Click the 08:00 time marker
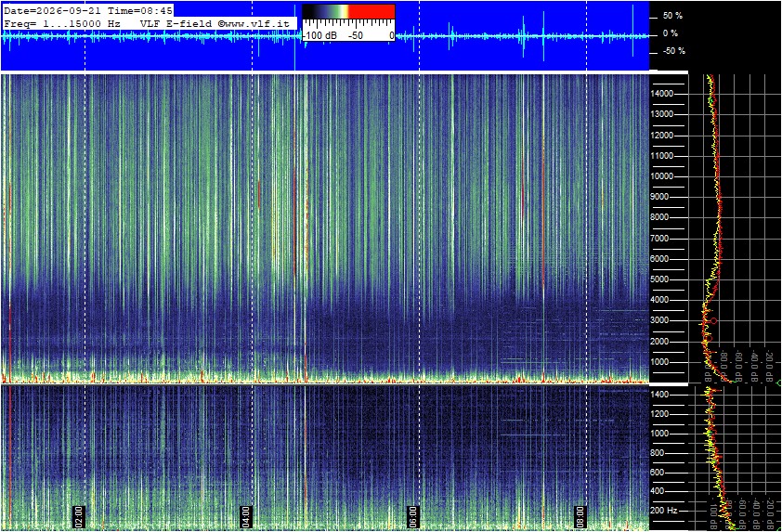 (580, 516)
